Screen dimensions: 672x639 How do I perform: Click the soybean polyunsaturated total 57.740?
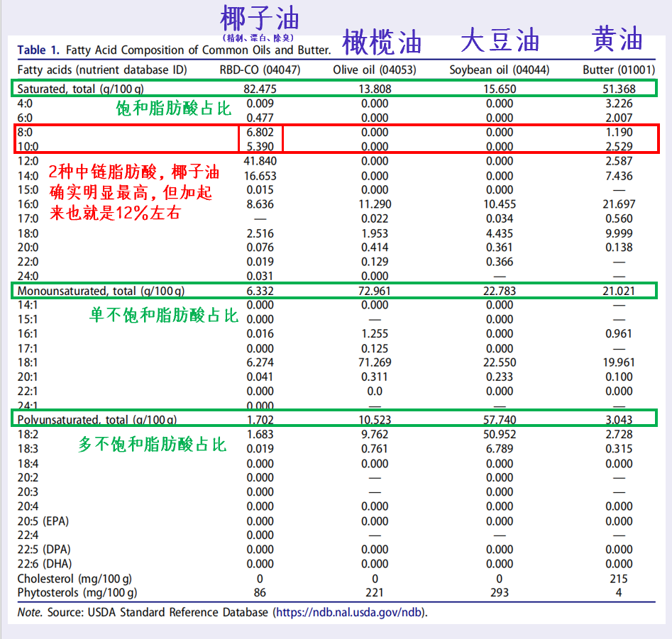coord(500,420)
